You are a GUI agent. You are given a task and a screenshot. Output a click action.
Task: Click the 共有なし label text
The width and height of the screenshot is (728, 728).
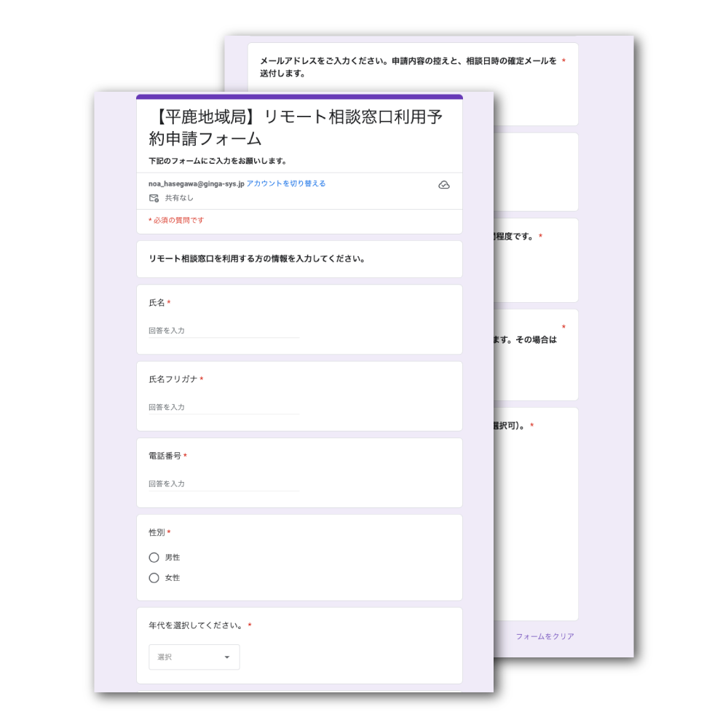coord(179,198)
